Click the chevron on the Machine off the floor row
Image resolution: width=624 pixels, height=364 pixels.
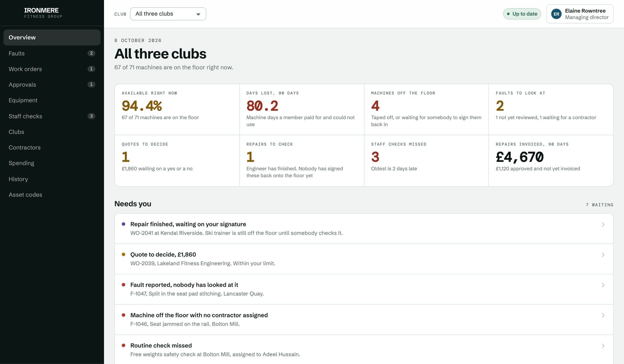point(603,315)
